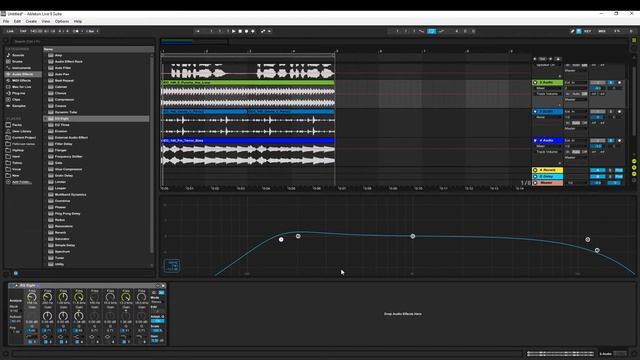The height and width of the screenshot is (360, 640).
Task: Click the MIDI Map Mode button
Action: click(602, 31)
